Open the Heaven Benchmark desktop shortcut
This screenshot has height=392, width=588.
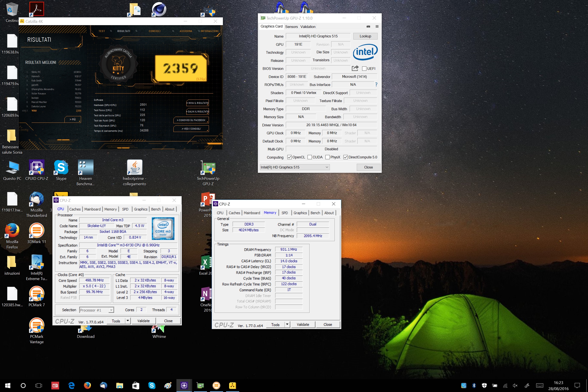pos(86,173)
